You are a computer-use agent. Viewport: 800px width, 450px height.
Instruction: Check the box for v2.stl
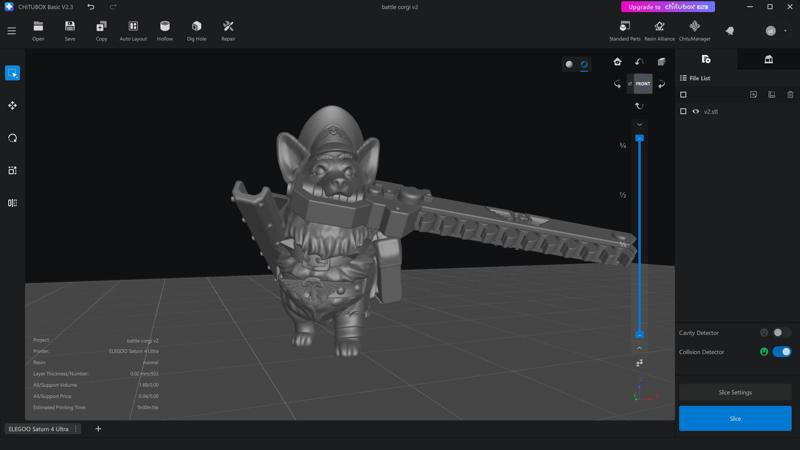(x=683, y=111)
